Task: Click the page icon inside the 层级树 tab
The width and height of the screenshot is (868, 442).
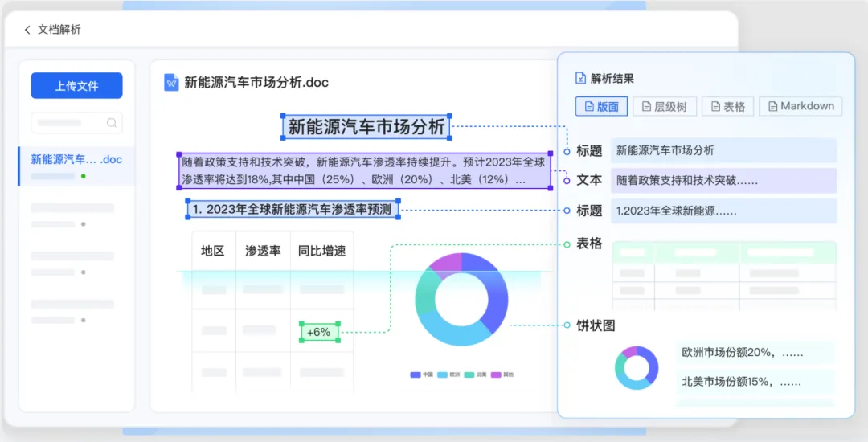Action: [646, 106]
